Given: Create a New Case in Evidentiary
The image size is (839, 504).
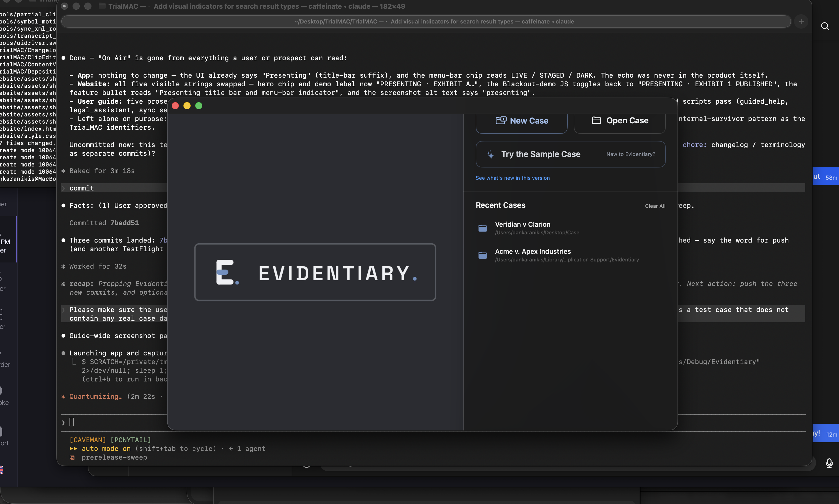Looking at the screenshot, I should tap(521, 121).
